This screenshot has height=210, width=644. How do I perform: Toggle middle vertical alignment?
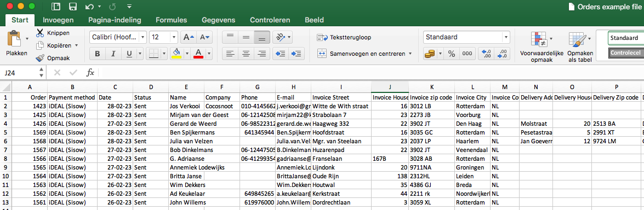[x=246, y=37]
